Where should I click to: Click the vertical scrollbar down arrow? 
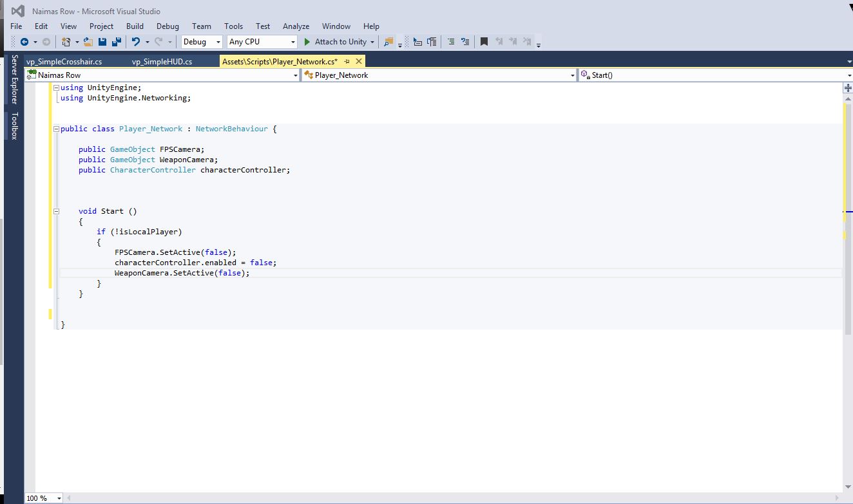tap(848, 487)
